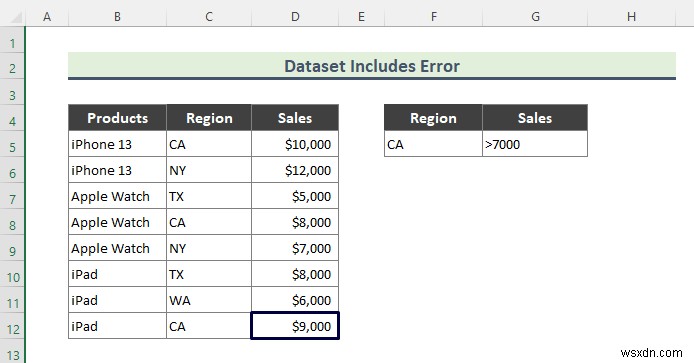The width and height of the screenshot is (694, 363).
Task: Select the iPhone 13 cell in row 5
Action: (117, 144)
